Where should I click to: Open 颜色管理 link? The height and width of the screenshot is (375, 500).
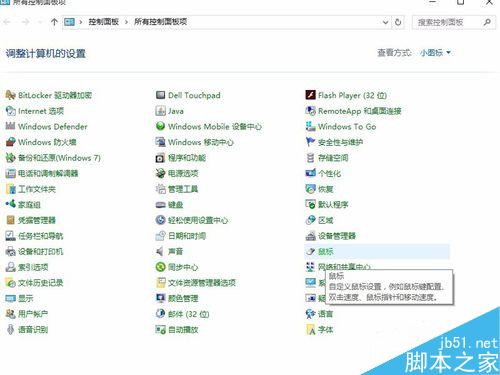[x=183, y=298]
